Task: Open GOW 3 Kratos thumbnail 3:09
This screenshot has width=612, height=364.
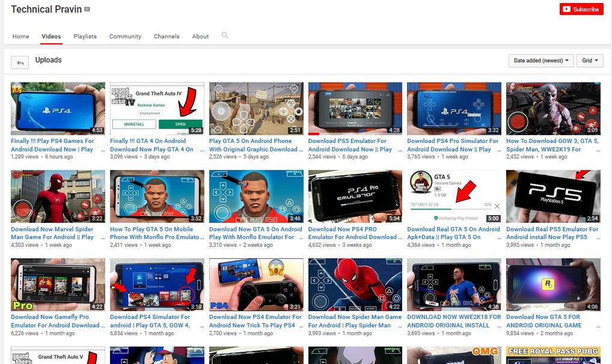Action: (x=553, y=109)
